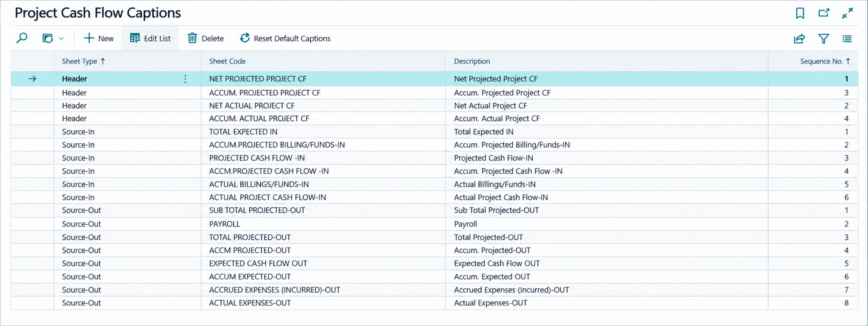Image resolution: width=868 pixels, height=326 pixels.
Task: Click the Description column header
Action: (472, 61)
